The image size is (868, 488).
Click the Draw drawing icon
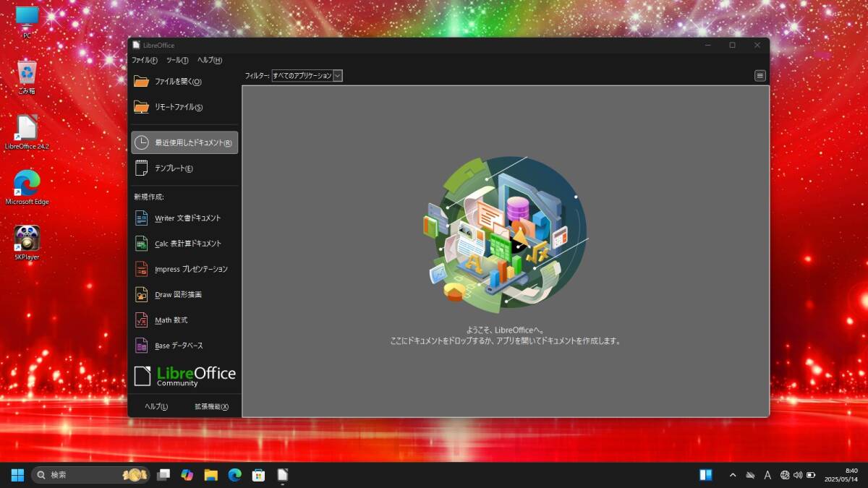(x=142, y=294)
